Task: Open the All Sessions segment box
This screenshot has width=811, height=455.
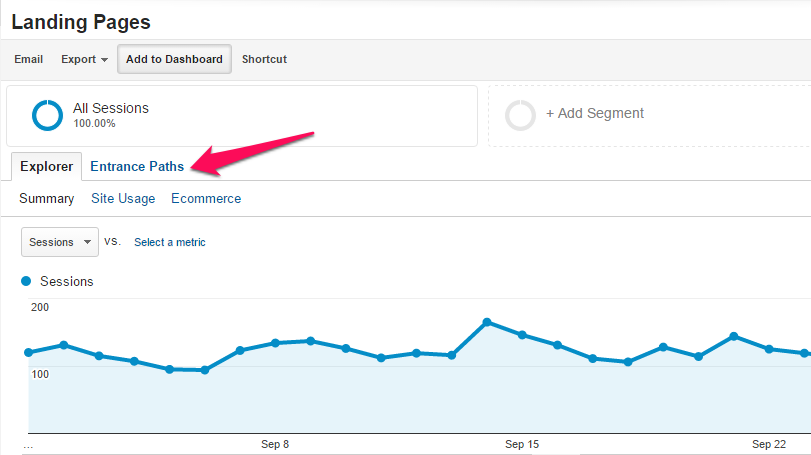Action: [241, 115]
